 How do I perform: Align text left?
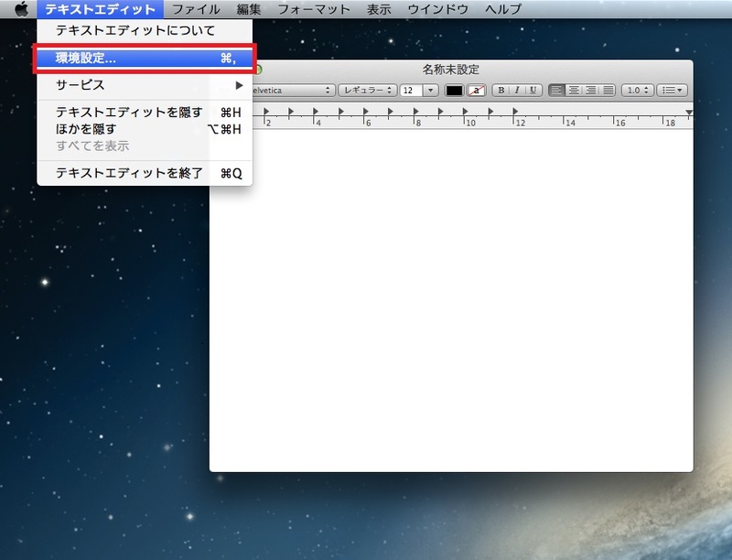pos(556,90)
